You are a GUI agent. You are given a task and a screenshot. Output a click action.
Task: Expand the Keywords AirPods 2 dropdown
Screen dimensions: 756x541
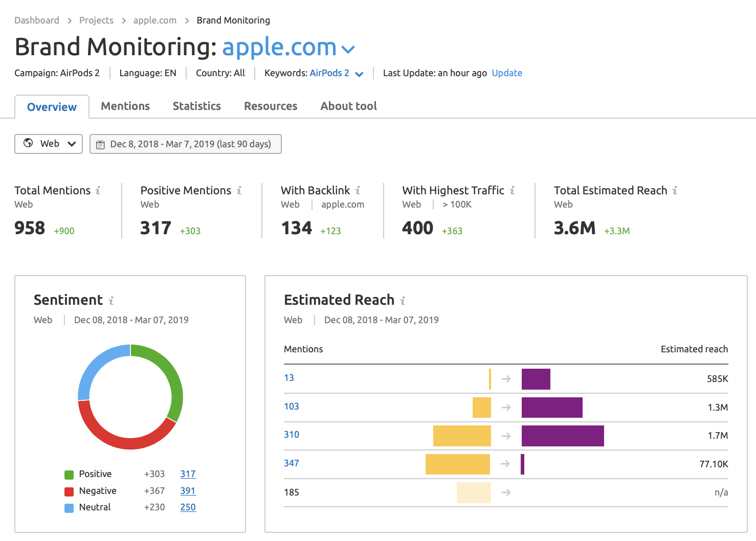coord(360,74)
